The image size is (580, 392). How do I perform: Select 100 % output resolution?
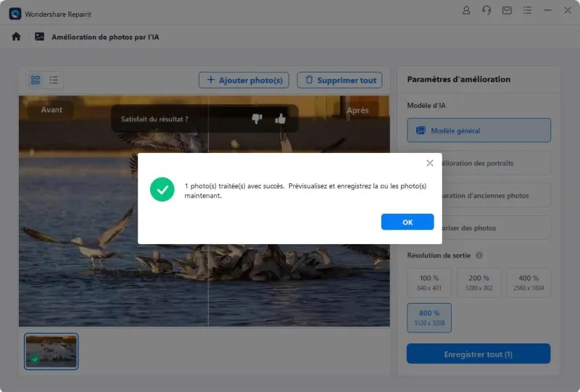click(429, 283)
